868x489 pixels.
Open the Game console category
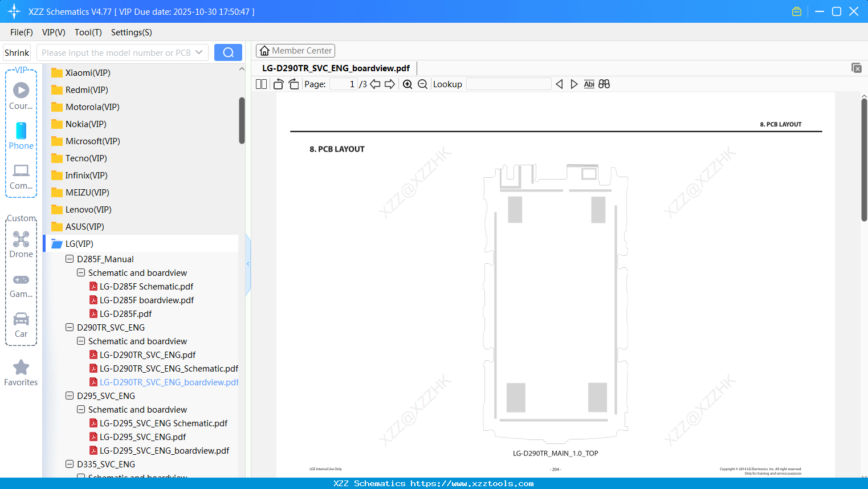21,285
